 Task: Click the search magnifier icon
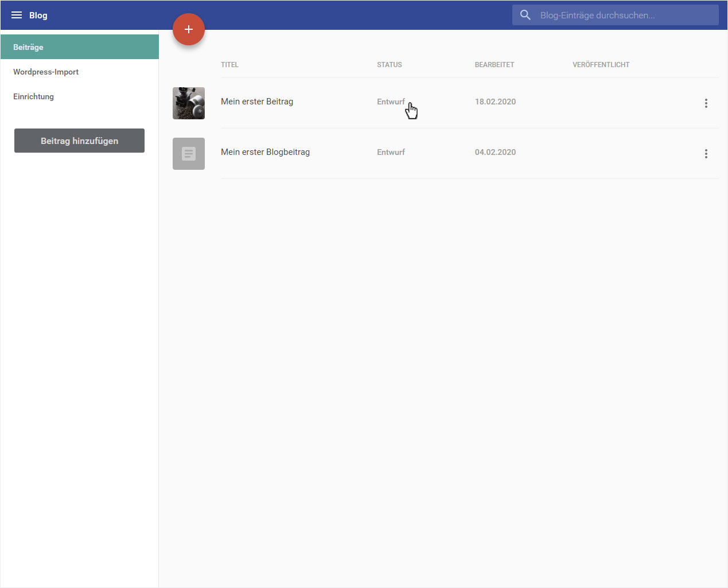pos(525,15)
